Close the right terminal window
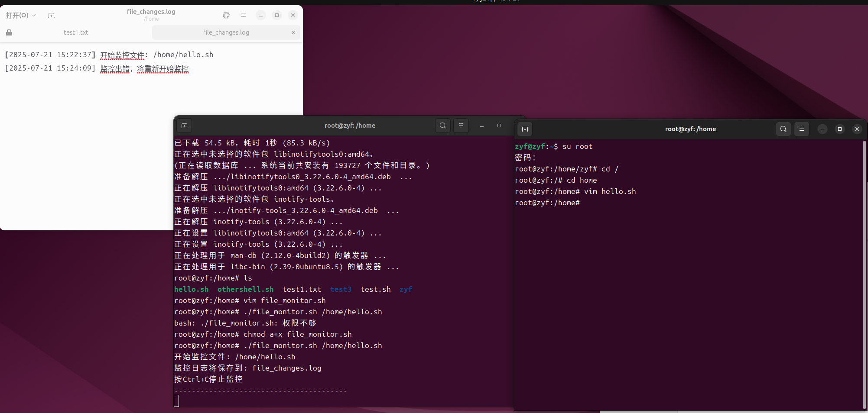 click(857, 129)
